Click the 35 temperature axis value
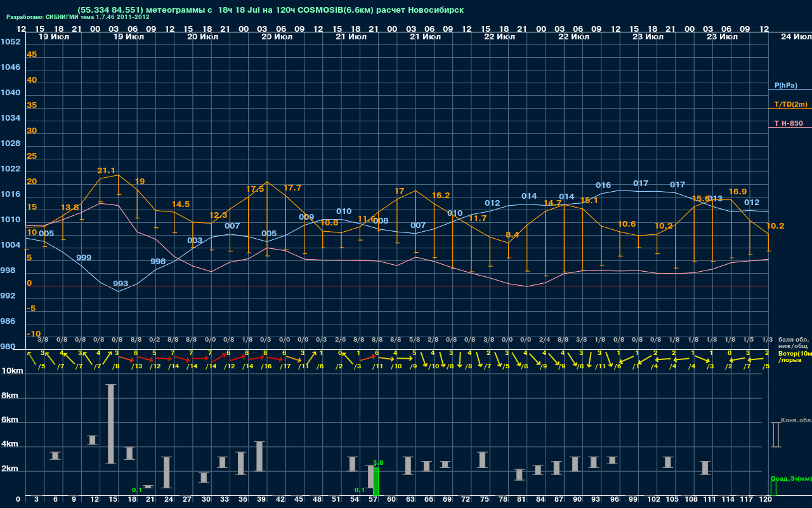This screenshot has height=508, width=812. (x=32, y=105)
